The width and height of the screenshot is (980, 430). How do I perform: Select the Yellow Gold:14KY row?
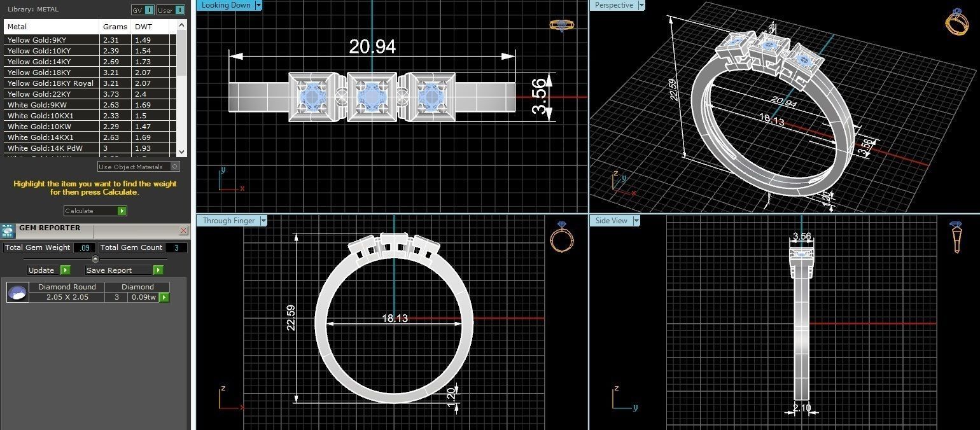tap(89, 62)
